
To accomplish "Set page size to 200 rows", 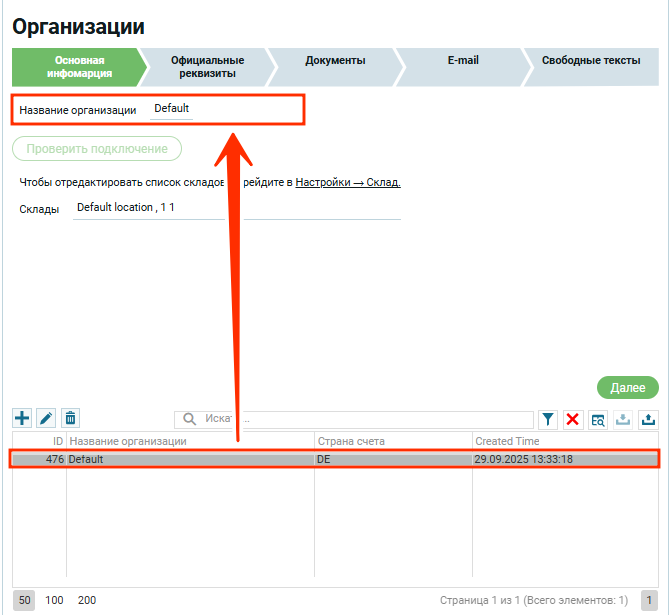I will [87, 600].
